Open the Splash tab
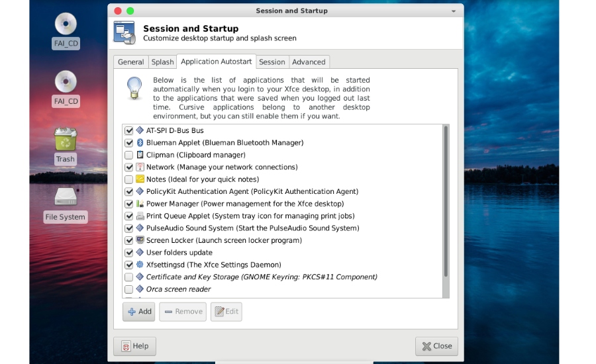The width and height of the screenshot is (596, 364). pos(162,62)
